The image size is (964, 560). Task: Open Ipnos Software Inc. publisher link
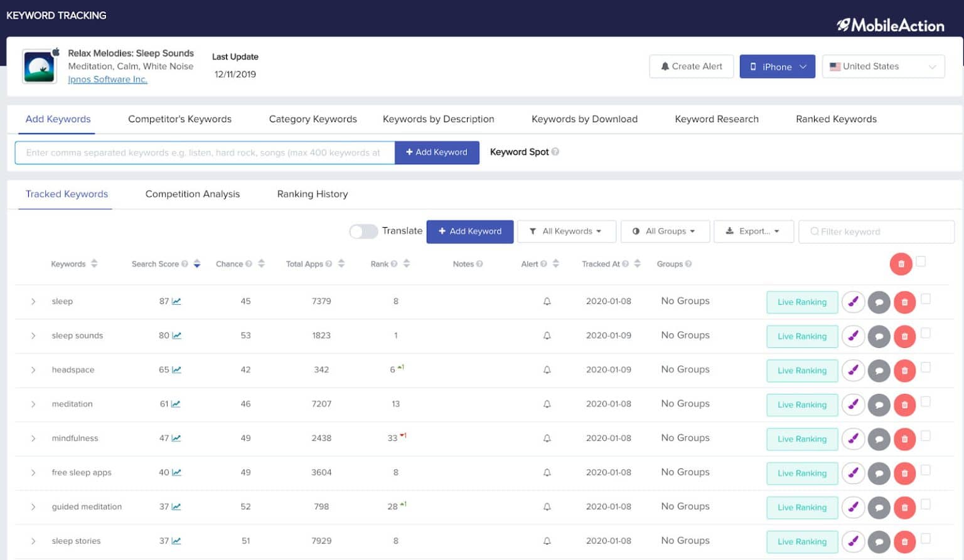[107, 80]
